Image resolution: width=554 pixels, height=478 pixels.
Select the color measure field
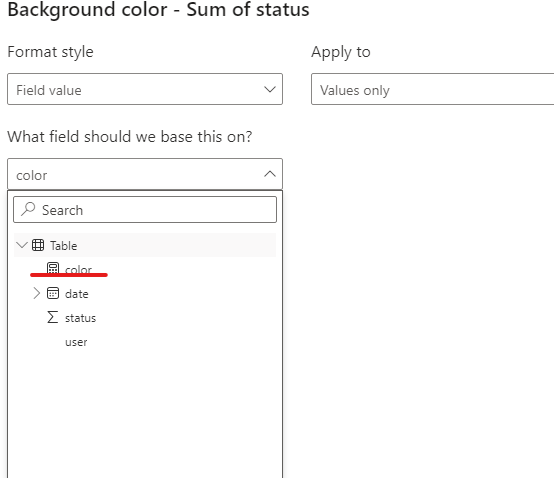coord(78,270)
